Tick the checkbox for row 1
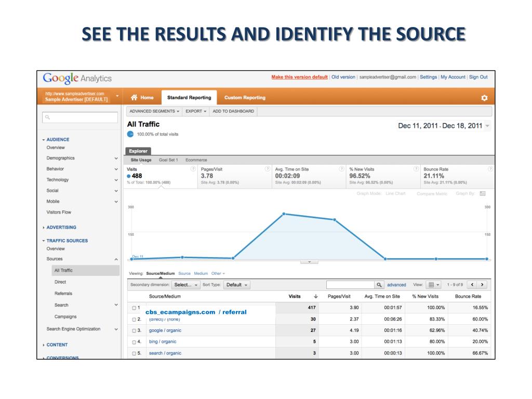The height and width of the screenshot is (399, 532). [x=134, y=308]
